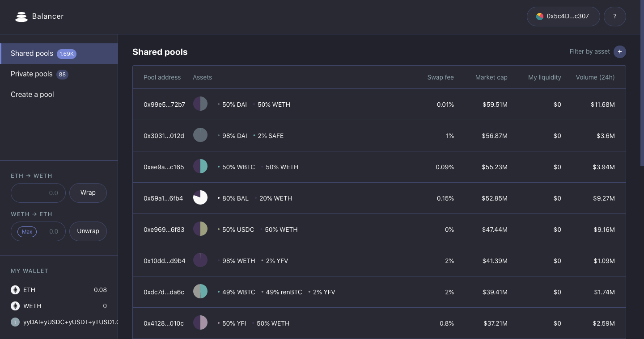The image size is (644, 339).
Task: Click the $47.44M market cap value
Action: point(495,230)
